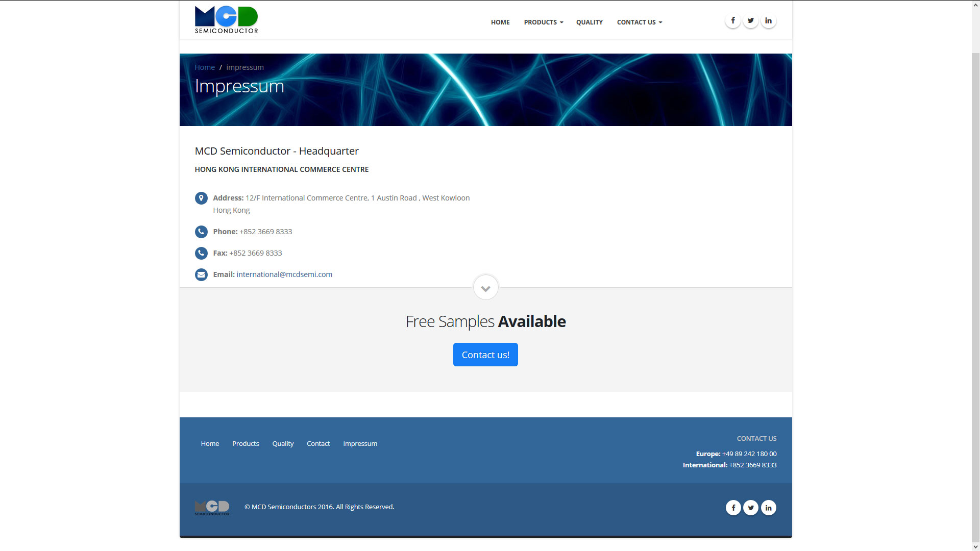
Task: Click the scrollbar down arrow
Action: pos(975,547)
